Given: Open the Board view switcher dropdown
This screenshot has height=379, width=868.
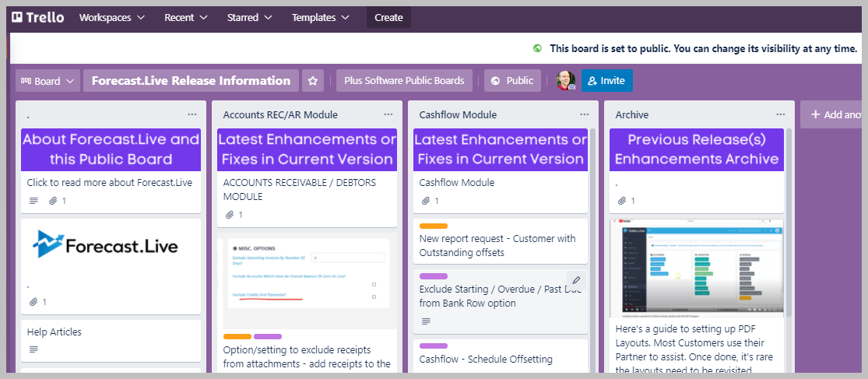Looking at the screenshot, I should tap(47, 81).
